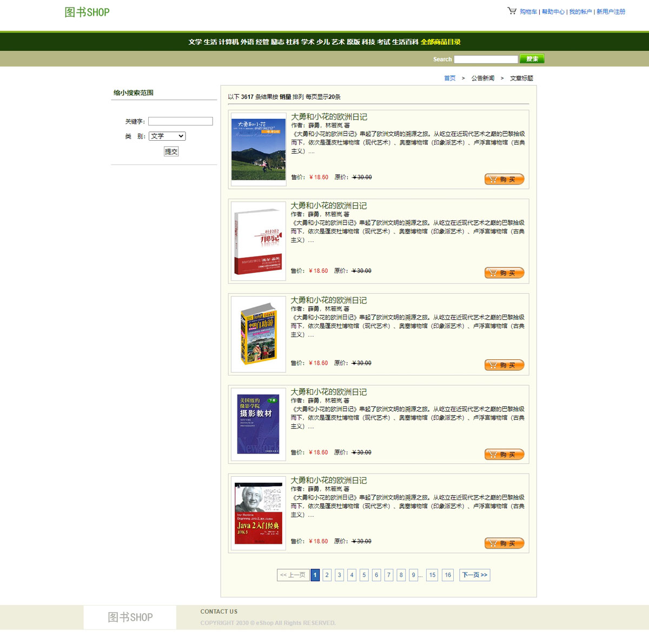Open the mountain meadow book cover thumbnail
The image size is (649, 644).
coord(259,149)
